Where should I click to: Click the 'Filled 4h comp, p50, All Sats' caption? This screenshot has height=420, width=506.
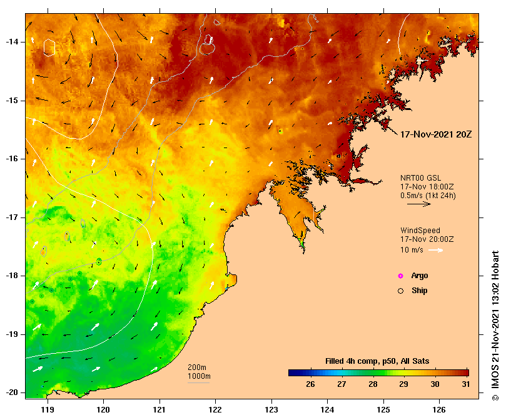[377, 361]
